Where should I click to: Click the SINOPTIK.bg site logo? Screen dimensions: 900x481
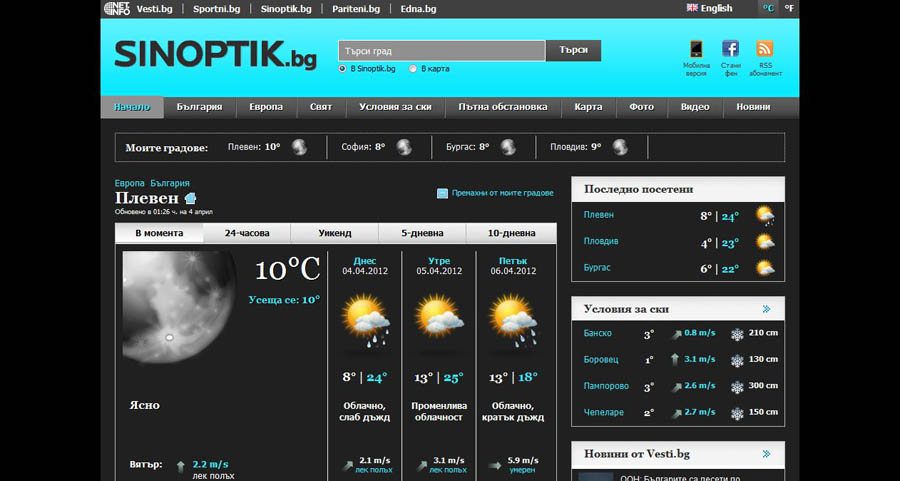[x=215, y=55]
